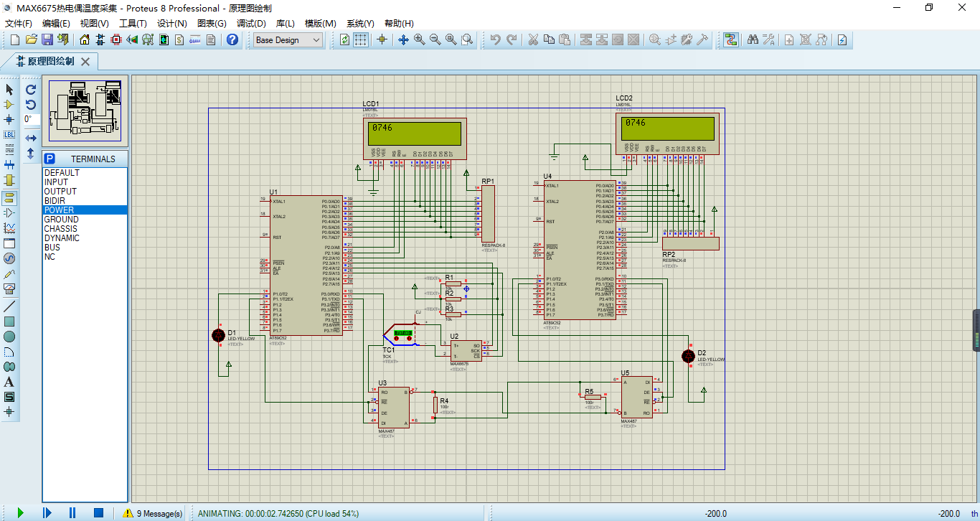Activate Device Pins Mode tool

(9, 212)
